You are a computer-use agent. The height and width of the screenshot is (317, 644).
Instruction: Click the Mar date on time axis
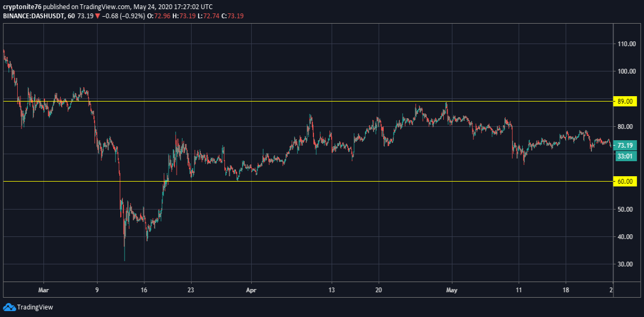[43, 289]
